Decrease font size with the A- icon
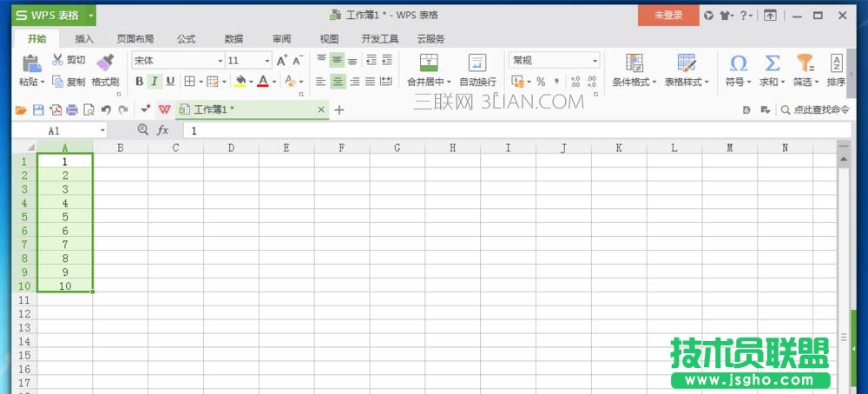This screenshot has width=868, height=394. [297, 61]
